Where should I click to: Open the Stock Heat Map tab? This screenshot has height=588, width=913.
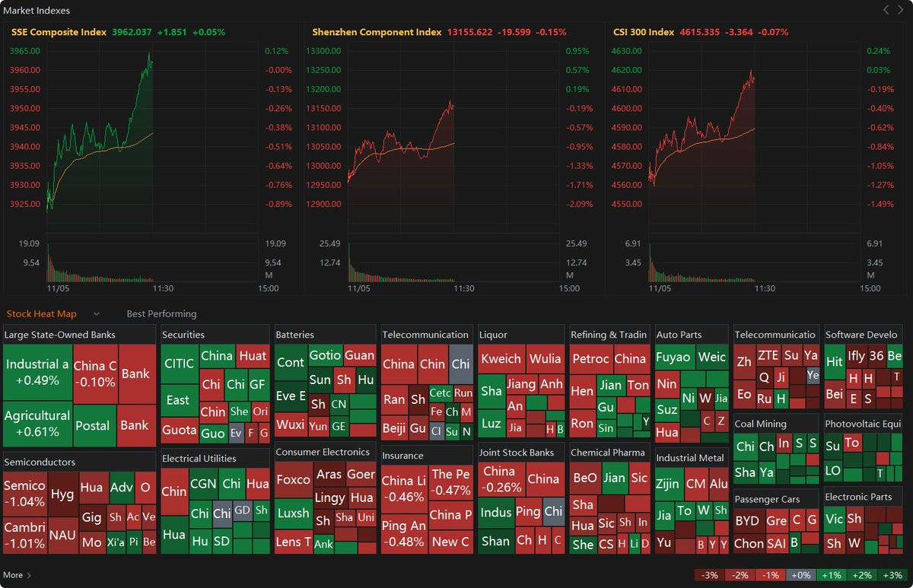pyautogui.click(x=42, y=313)
